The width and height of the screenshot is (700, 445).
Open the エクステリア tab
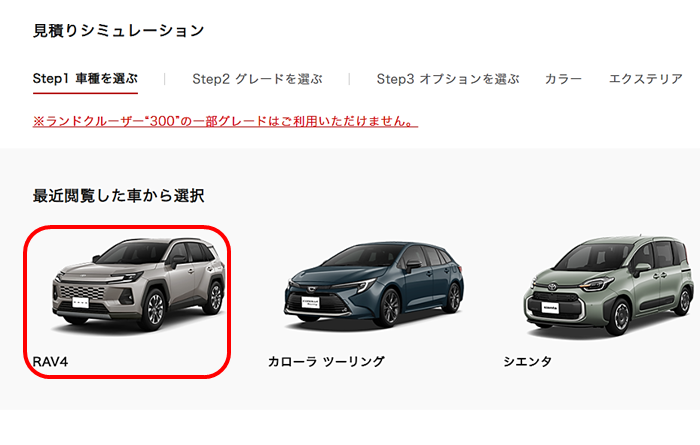(646, 79)
